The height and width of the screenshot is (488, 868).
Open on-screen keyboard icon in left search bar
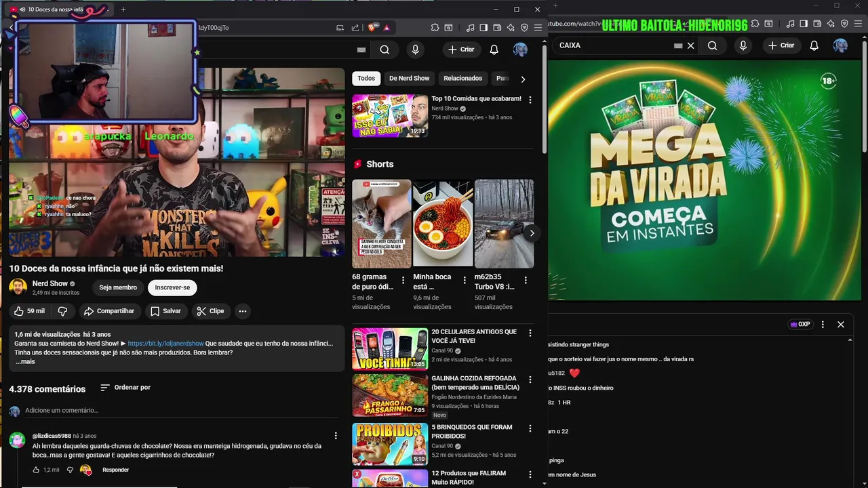point(361,49)
